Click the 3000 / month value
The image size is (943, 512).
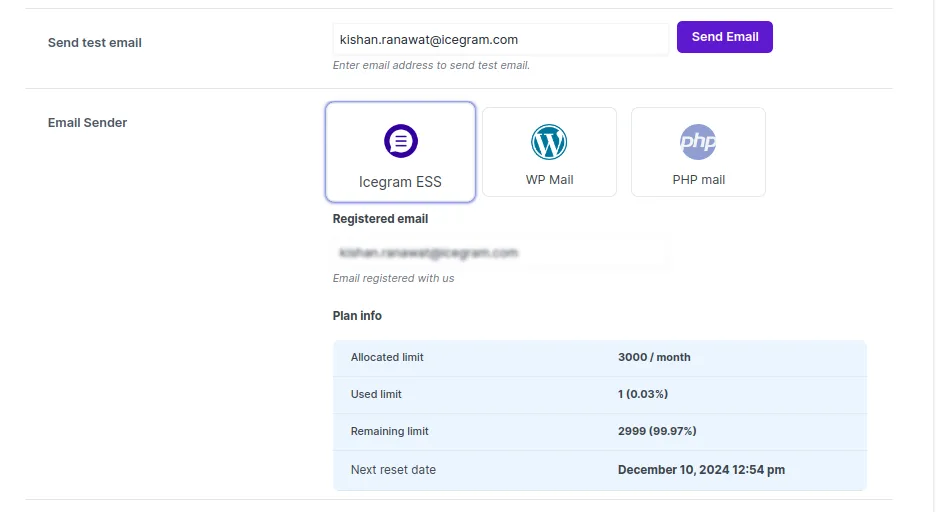tap(654, 357)
